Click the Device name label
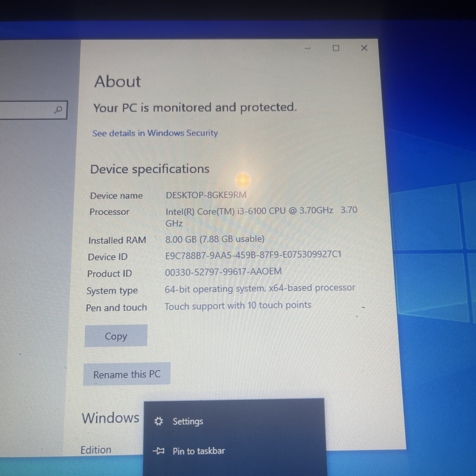Viewport: 476px width, 476px height. click(116, 195)
